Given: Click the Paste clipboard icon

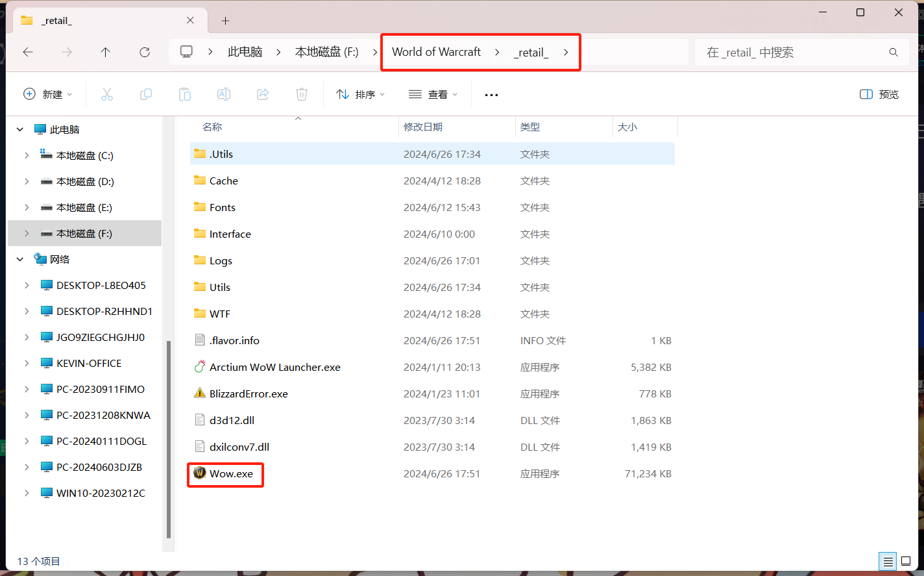Looking at the screenshot, I should click(x=185, y=94).
